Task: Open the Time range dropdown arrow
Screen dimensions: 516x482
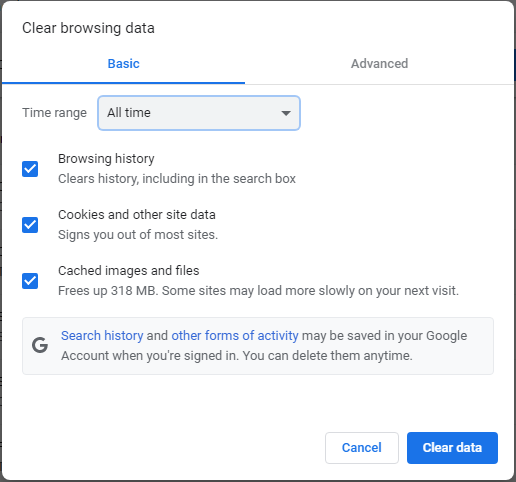Action: [286, 113]
